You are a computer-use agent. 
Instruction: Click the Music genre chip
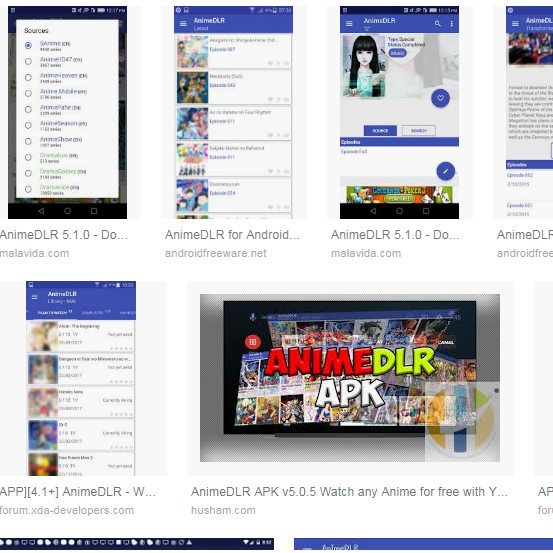pos(397,53)
